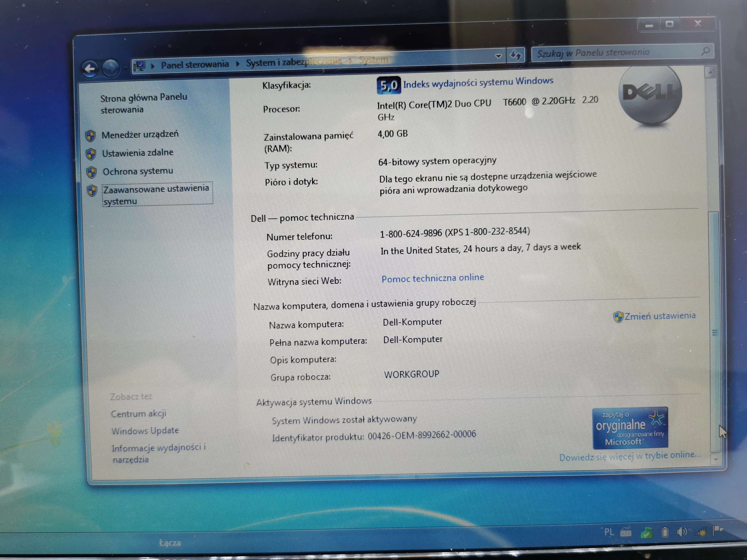Open Action Center flag tray icon

click(x=718, y=530)
